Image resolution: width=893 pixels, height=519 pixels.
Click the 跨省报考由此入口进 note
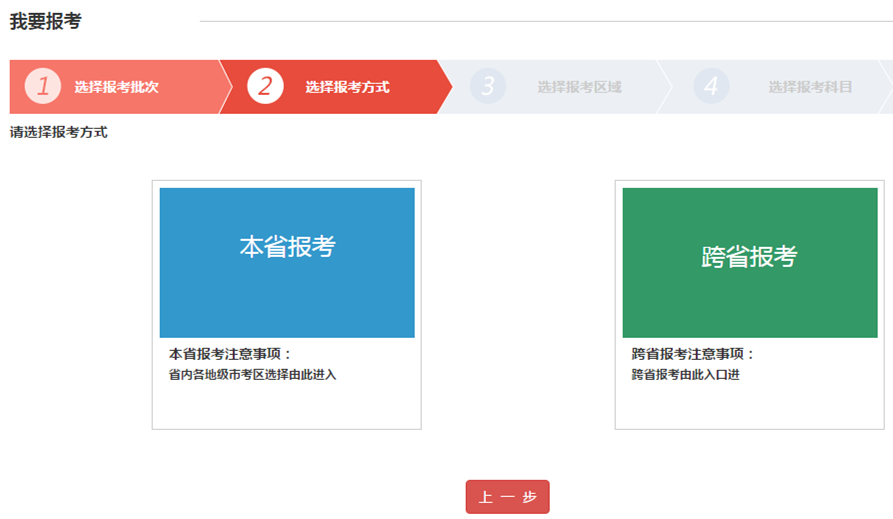tap(685, 375)
